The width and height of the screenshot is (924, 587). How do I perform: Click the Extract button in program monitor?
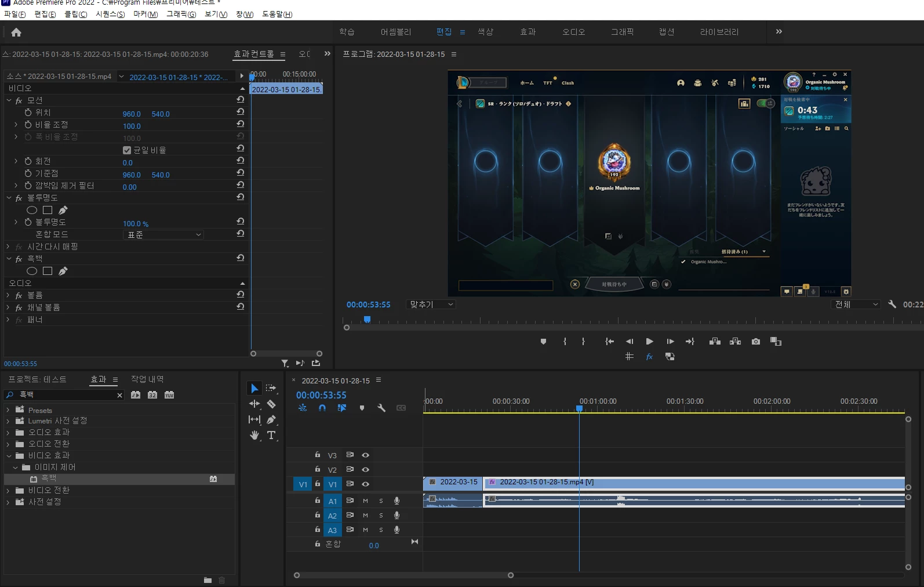[735, 342]
